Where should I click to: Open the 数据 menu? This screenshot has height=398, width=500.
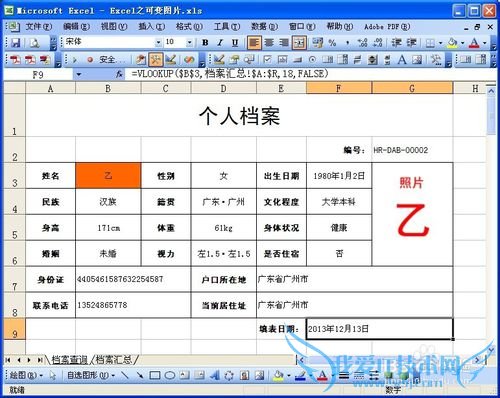264,26
